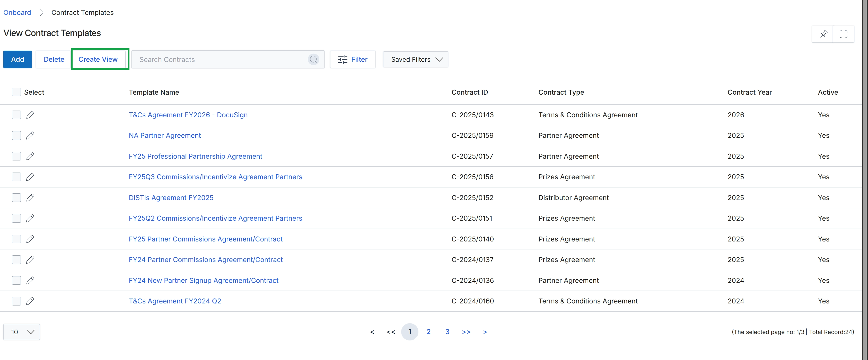Tick checkbox for FY25Q2 Commissions/Incentivize row
Screen dimensions: 868x360
(16, 218)
